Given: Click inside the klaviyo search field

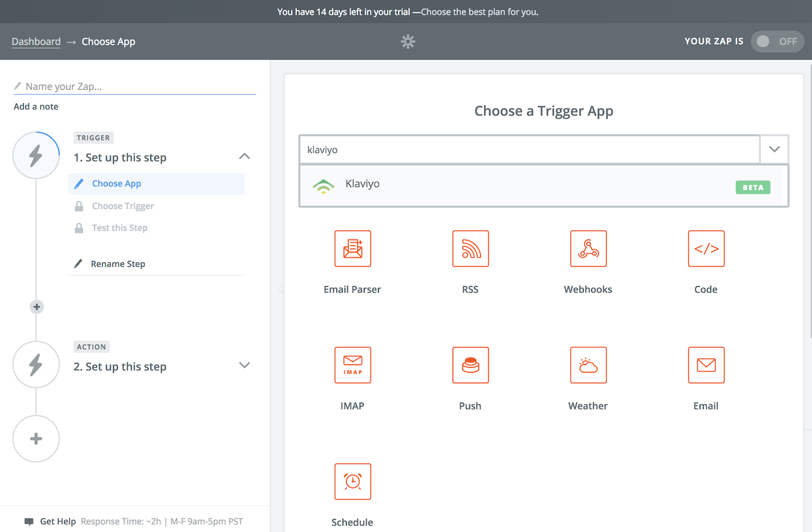Looking at the screenshot, I should 477,149.
